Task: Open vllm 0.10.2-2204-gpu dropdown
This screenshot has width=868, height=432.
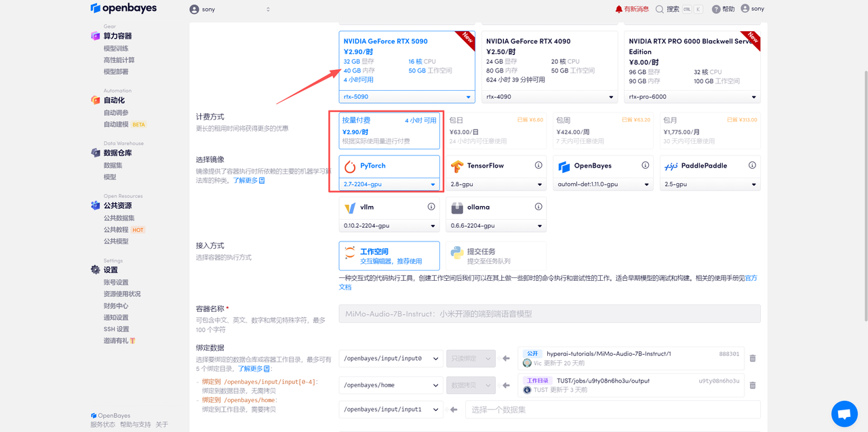Action: [389, 226]
